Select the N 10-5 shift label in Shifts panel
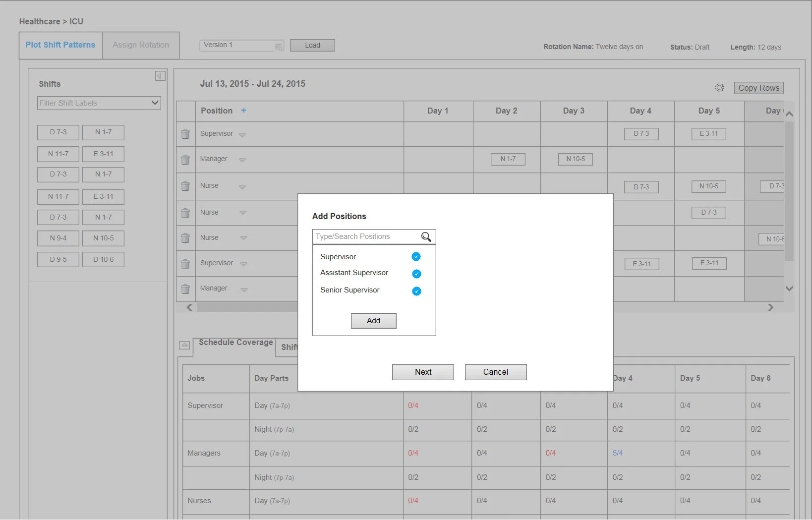The width and height of the screenshot is (812, 520). [x=103, y=238]
